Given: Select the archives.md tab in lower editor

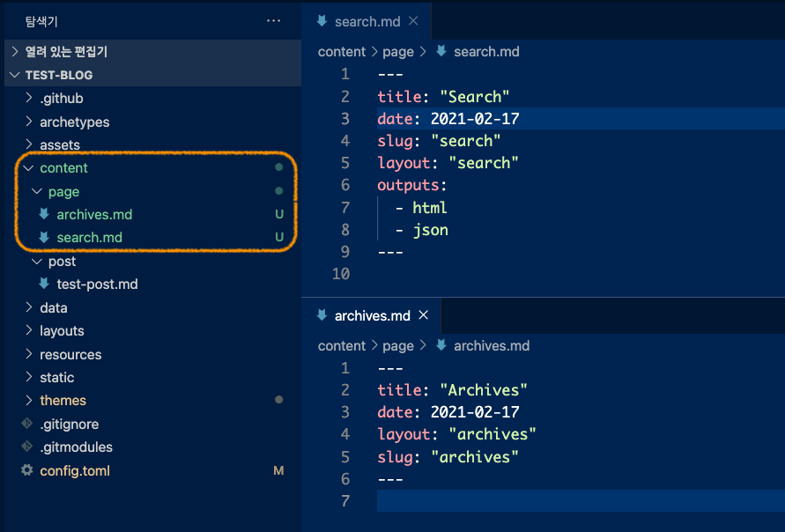Looking at the screenshot, I should (372, 315).
